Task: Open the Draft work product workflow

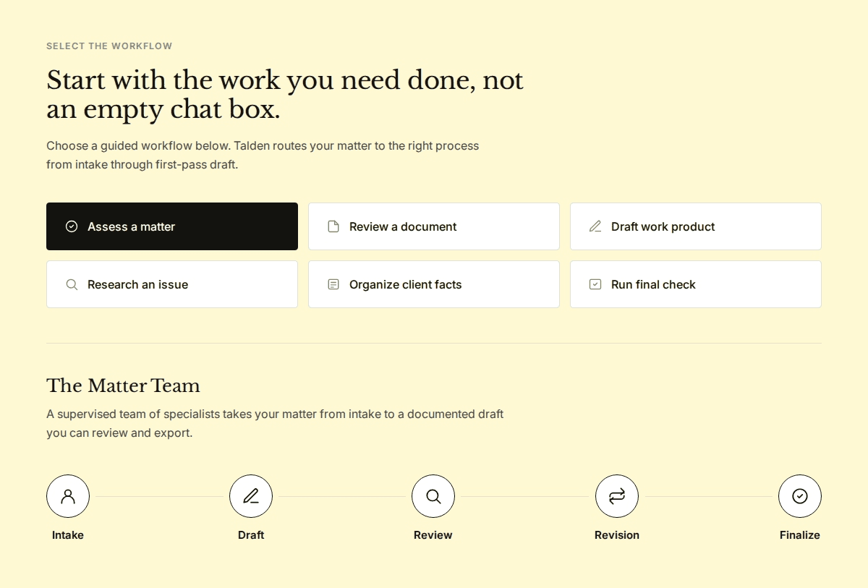Action: pyautogui.click(x=696, y=226)
